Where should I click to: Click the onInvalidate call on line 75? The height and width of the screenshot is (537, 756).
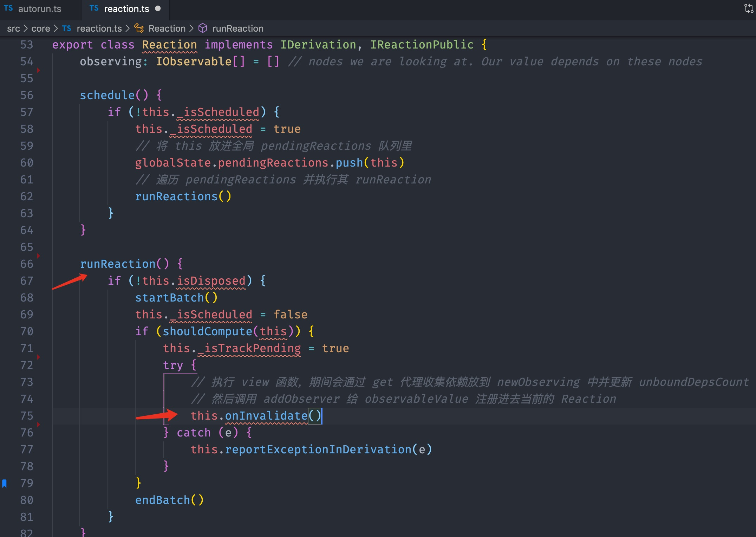266,416
